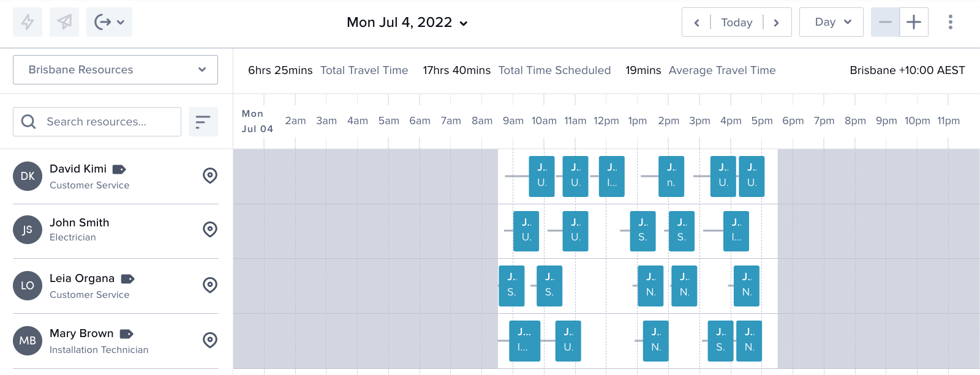Select John Smith's location pin icon

(210, 230)
